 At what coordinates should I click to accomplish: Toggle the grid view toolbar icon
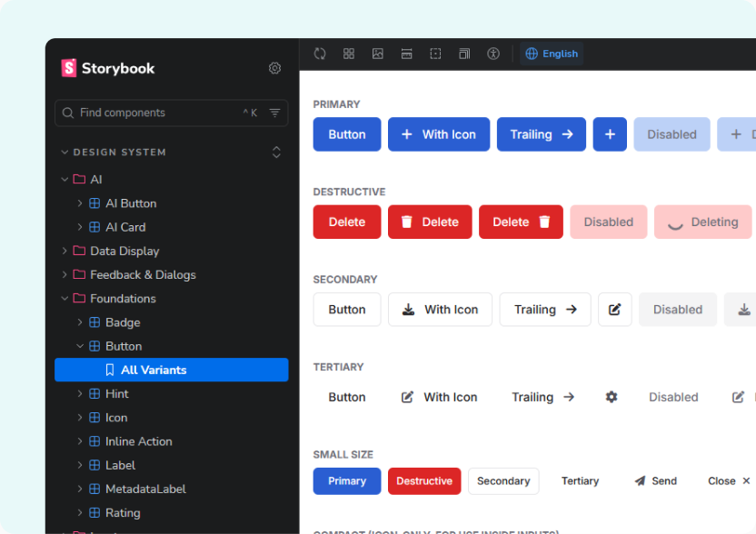click(349, 54)
